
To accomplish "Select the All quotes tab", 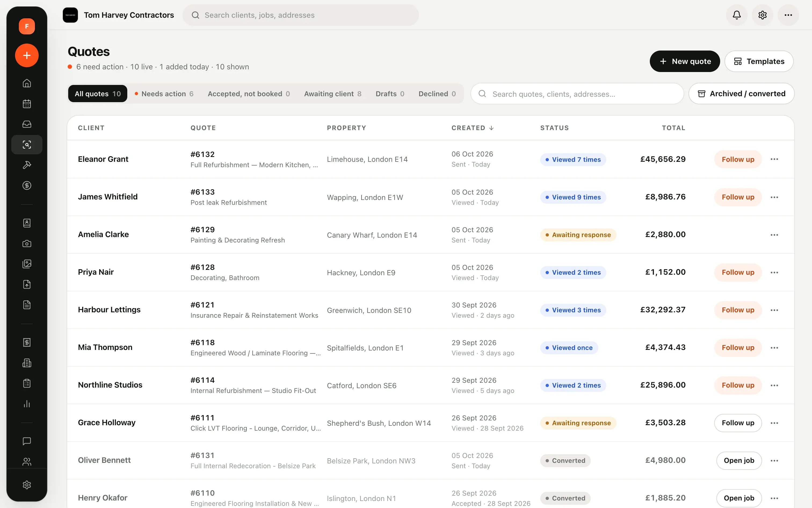I will coord(98,94).
